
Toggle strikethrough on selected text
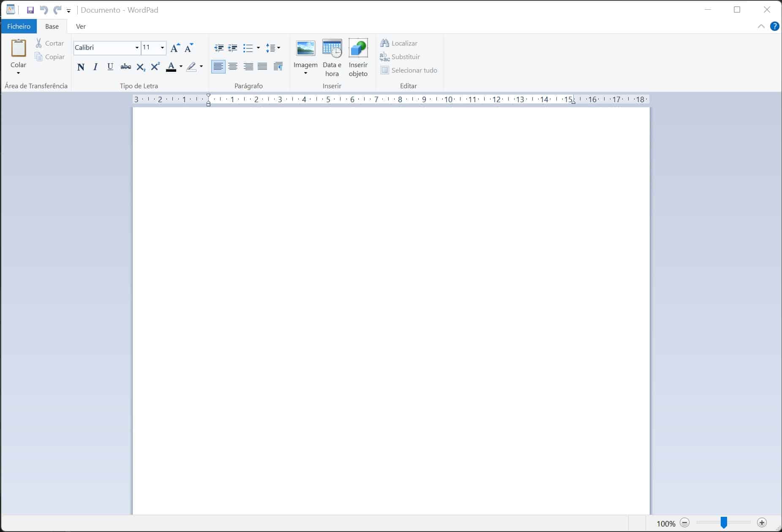(x=125, y=67)
